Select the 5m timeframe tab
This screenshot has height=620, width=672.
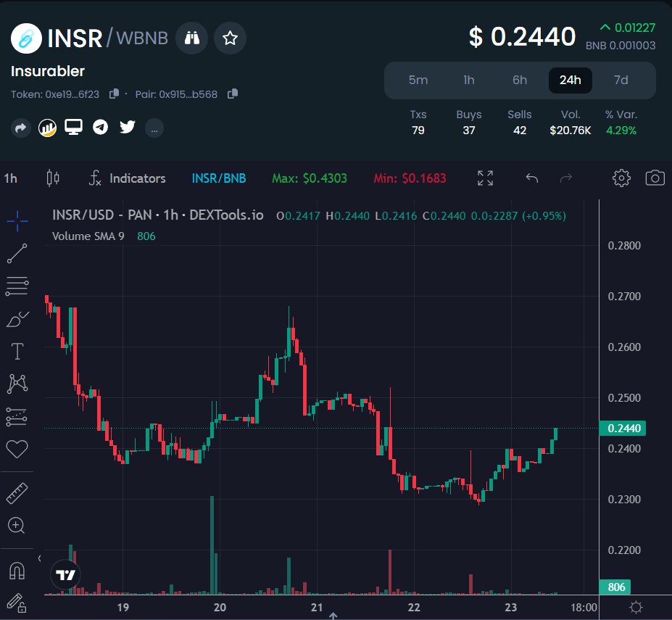(x=418, y=80)
